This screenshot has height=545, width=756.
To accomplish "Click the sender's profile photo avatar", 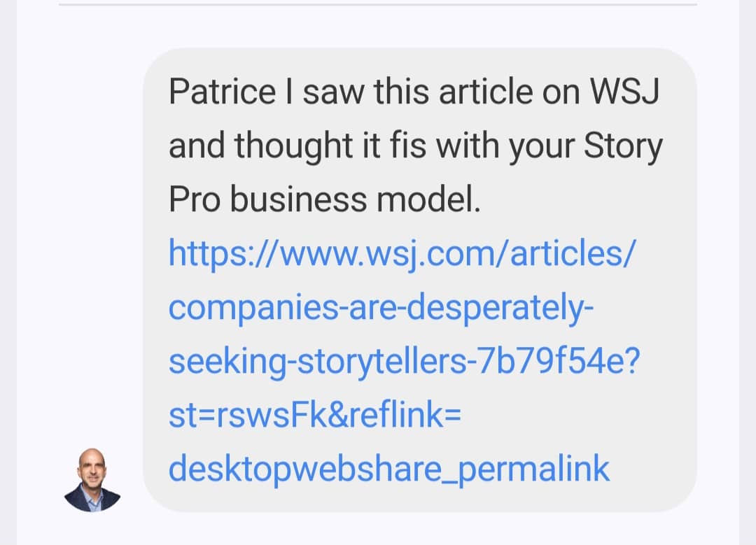I will pos(92,479).
